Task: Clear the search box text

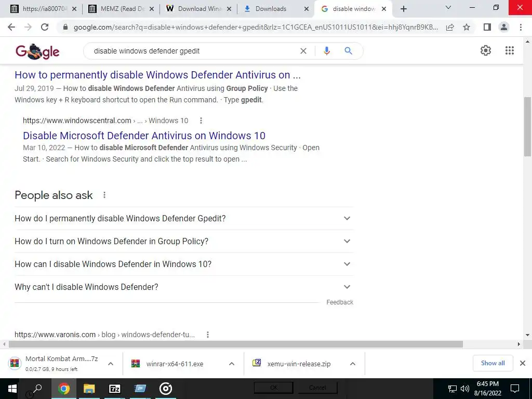Action: 303,51
